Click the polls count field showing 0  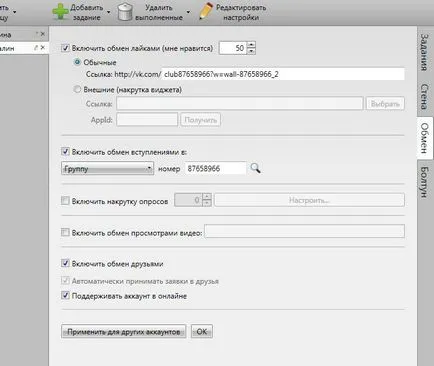pyautogui.click(x=188, y=200)
